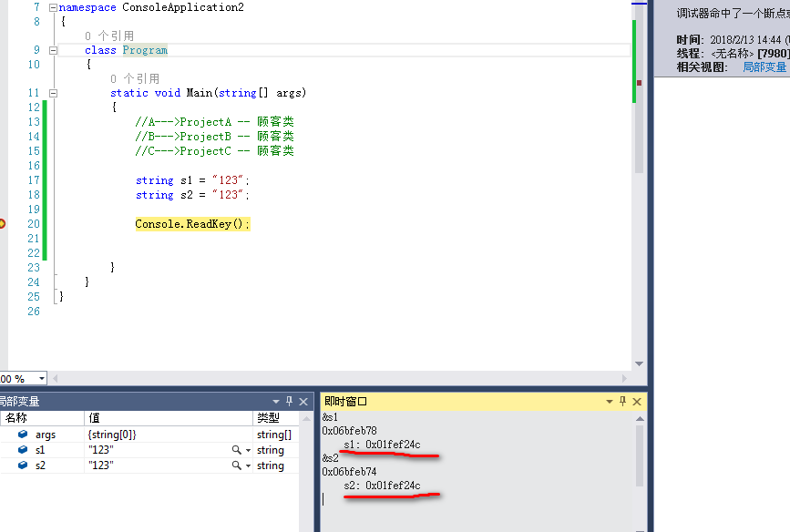Collapse the Main method block
Screen dimensions: 790x532
(x=53, y=93)
